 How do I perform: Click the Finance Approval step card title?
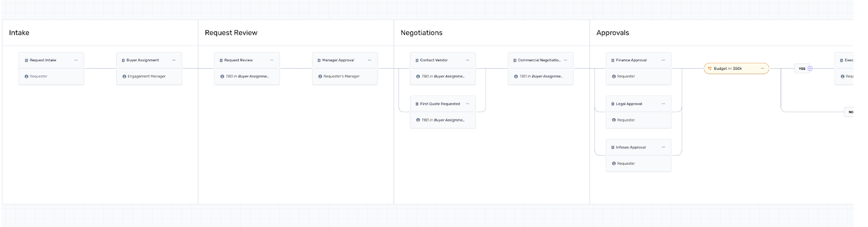[x=631, y=60]
